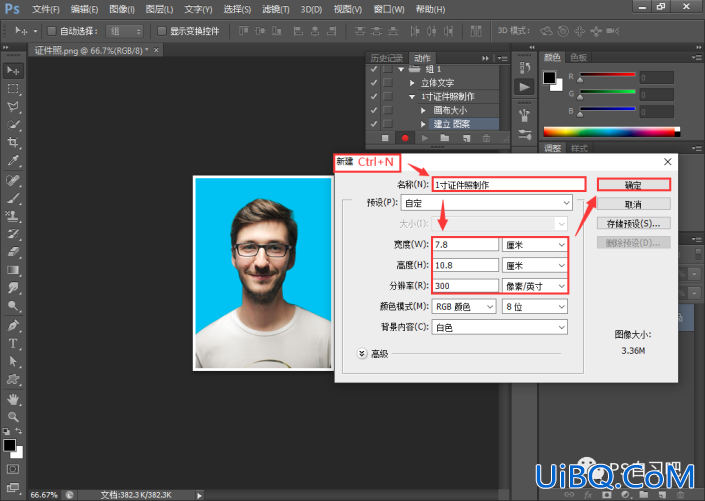The image size is (705, 501).
Task: Select the Spot Healing Brush tool
Action: click(x=13, y=180)
